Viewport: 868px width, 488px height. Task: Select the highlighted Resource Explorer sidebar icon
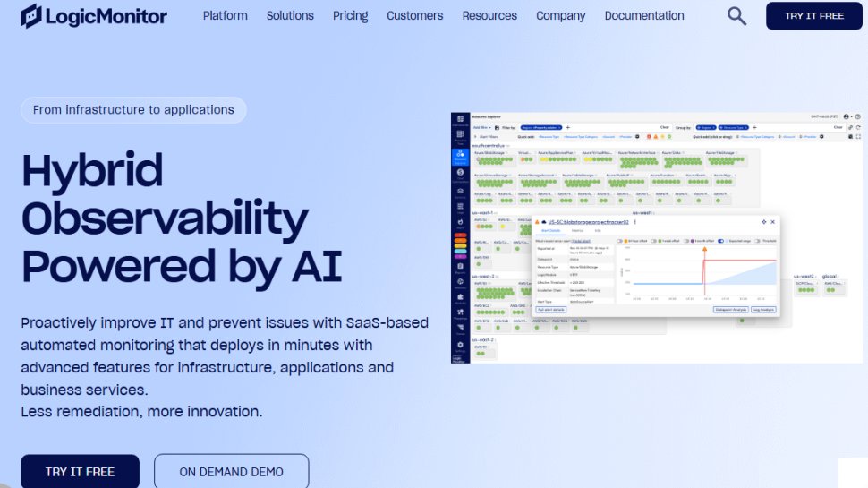pos(460,158)
